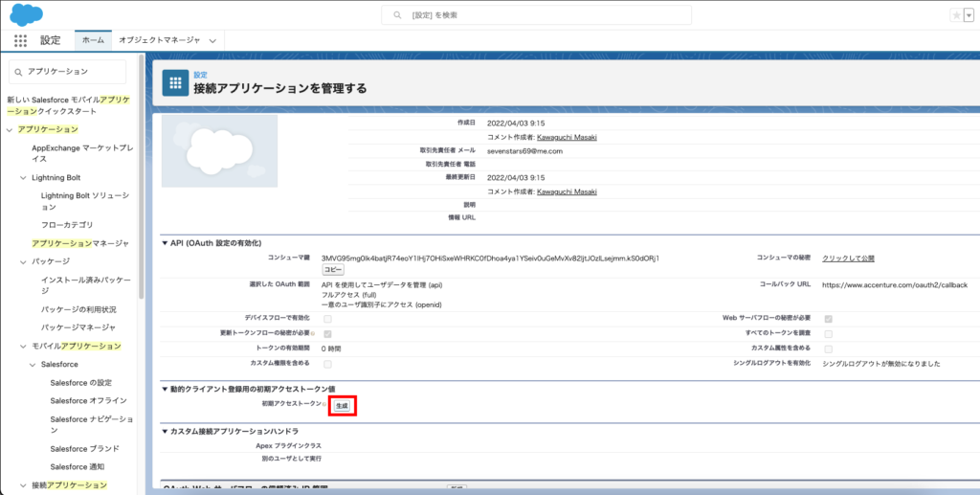Collapse the Lightning Bolt tree node
Image resolution: width=980 pixels, height=495 pixels.
[23, 178]
